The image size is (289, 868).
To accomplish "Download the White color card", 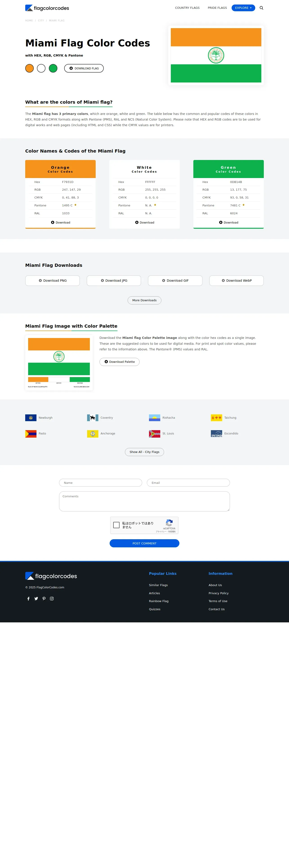I will tap(145, 222).
